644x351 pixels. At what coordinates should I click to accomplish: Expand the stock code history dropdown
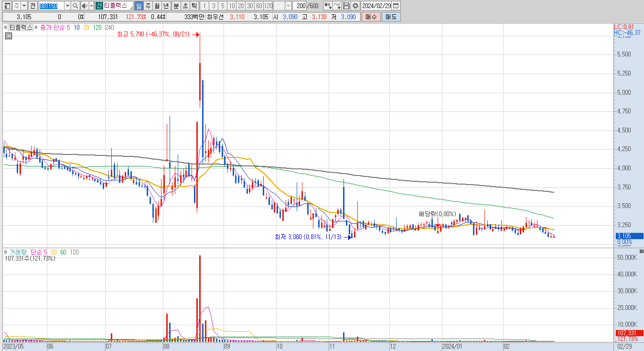(x=67, y=6)
